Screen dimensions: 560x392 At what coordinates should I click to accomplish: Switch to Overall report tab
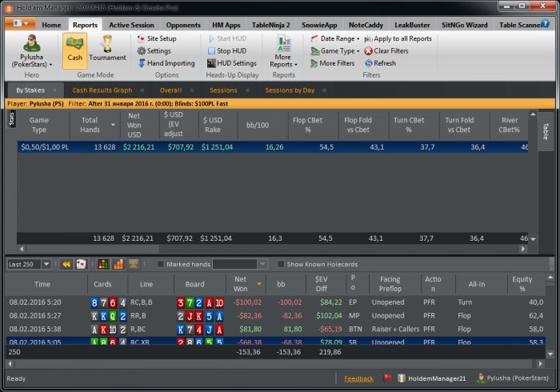170,90
